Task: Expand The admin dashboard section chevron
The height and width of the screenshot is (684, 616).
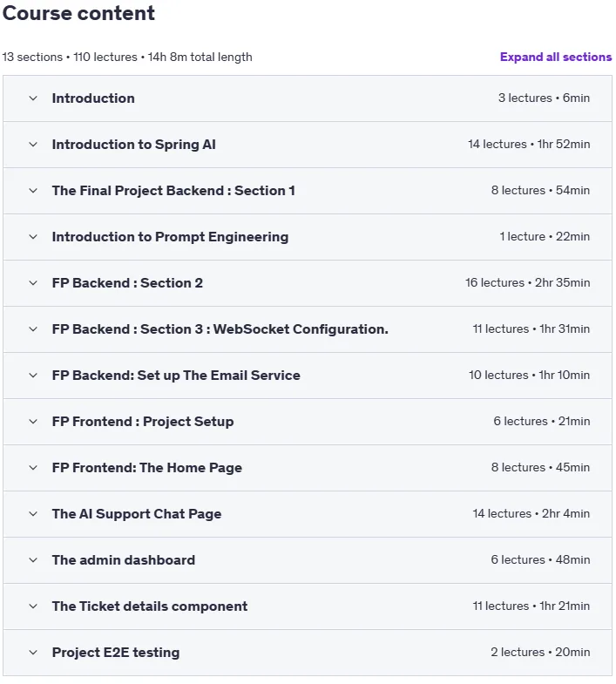Action: 33,560
